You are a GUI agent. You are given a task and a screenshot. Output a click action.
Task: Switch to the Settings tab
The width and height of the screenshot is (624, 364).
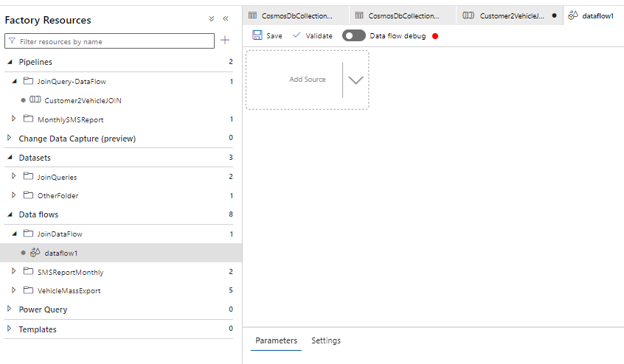click(326, 340)
